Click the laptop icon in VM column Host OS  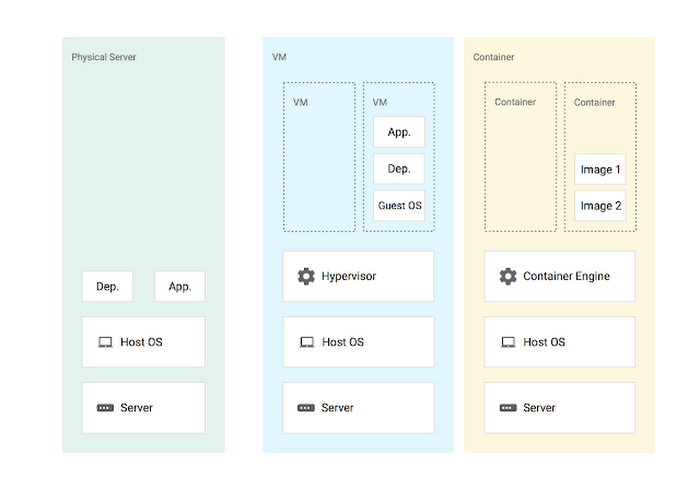(x=307, y=343)
